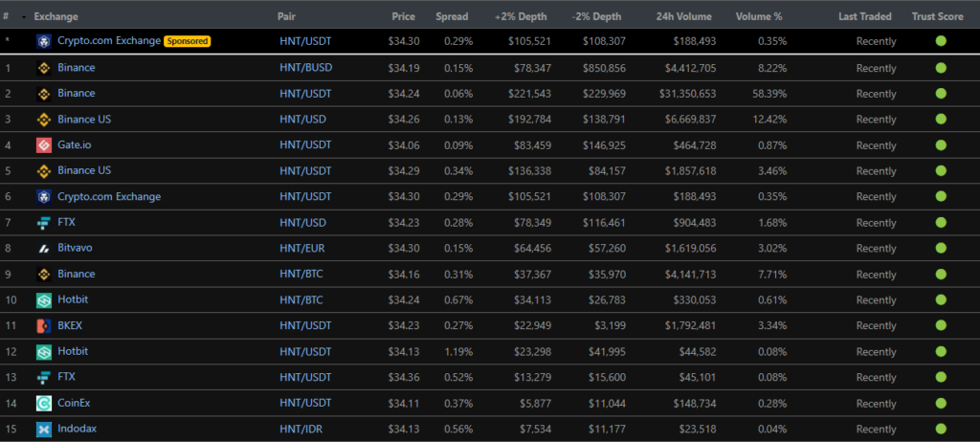Open the HNT/IDR pair on Indodax

pos(301,429)
